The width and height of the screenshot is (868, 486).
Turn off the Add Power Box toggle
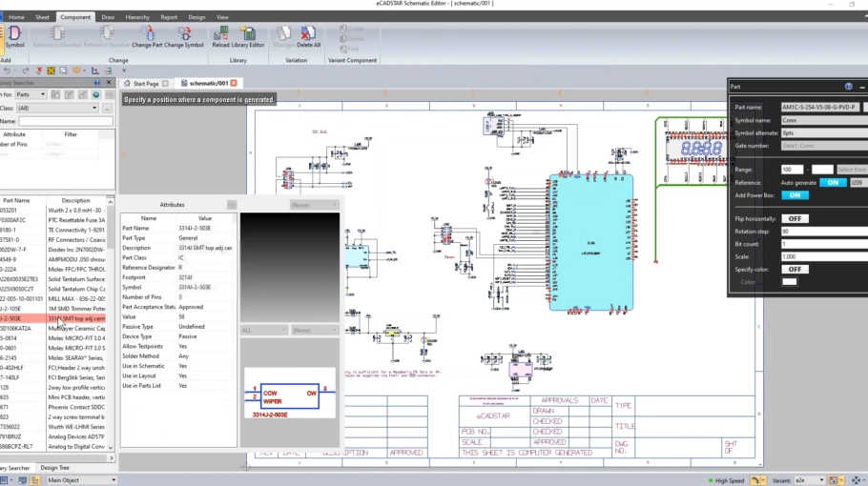pos(795,195)
